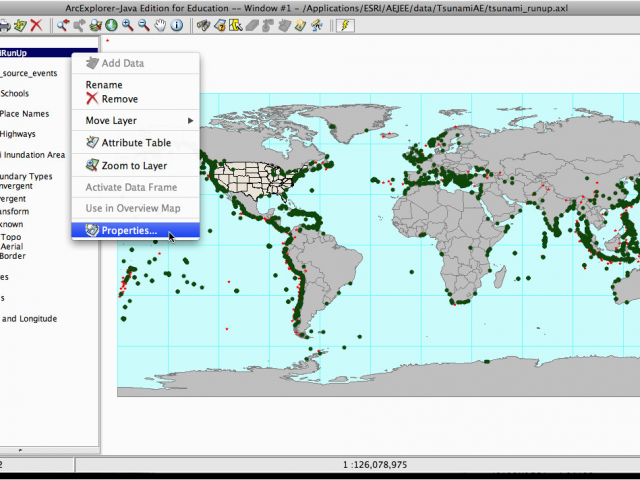Image resolution: width=640 pixels, height=480 pixels.
Task: Click the Border layer entry
Action: (x=13, y=256)
